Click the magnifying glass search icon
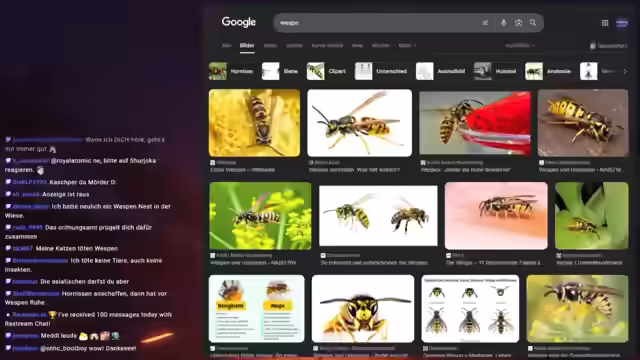640x360 pixels. pyautogui.click(x=533, y=23)
